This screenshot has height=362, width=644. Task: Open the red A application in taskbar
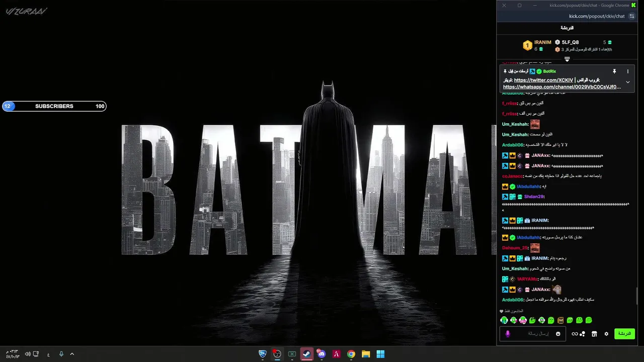click(336, 354)
